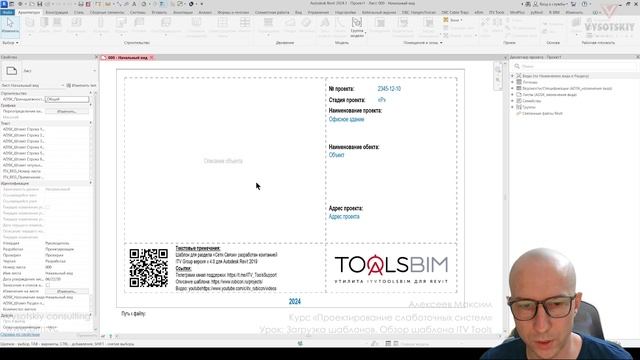Image resolution: width=640 pixels, height=360 pixels.
Task: Collapse the Идентификация section in Properties
Action: tap(91, 183)
